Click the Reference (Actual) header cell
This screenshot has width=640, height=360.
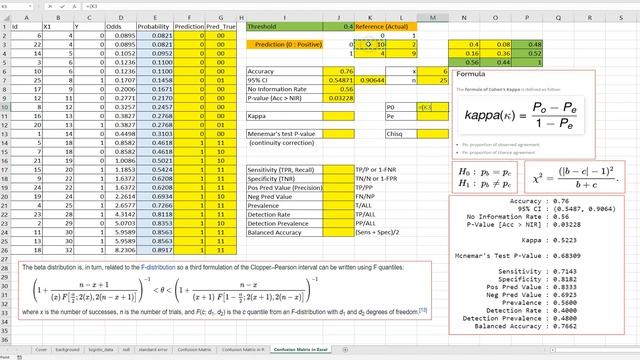(386, 27)
